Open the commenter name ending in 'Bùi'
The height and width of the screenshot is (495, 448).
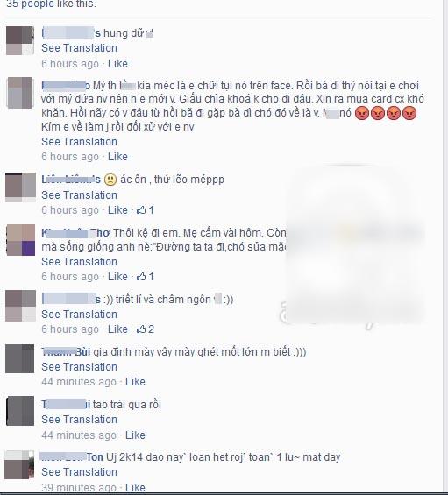coord(66,351)
